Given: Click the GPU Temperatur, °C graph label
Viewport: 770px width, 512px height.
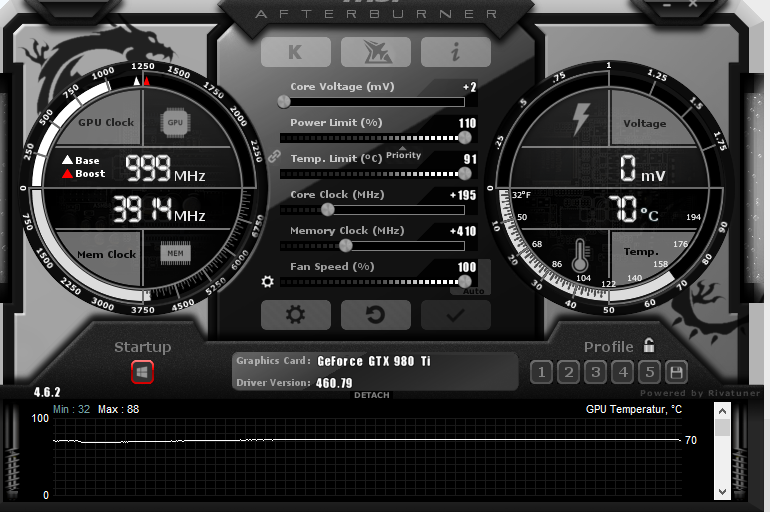Looking at the screenshot, I should point(633,409).
